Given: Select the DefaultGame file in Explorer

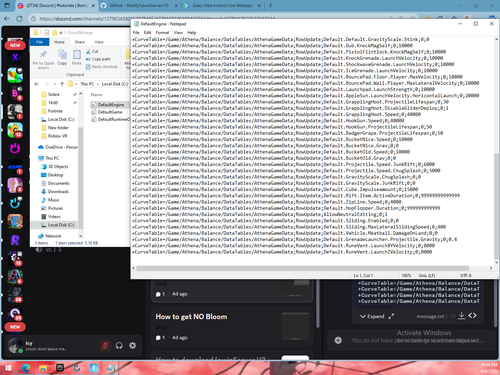Looking at the screenshot, I should pos(109,112).
